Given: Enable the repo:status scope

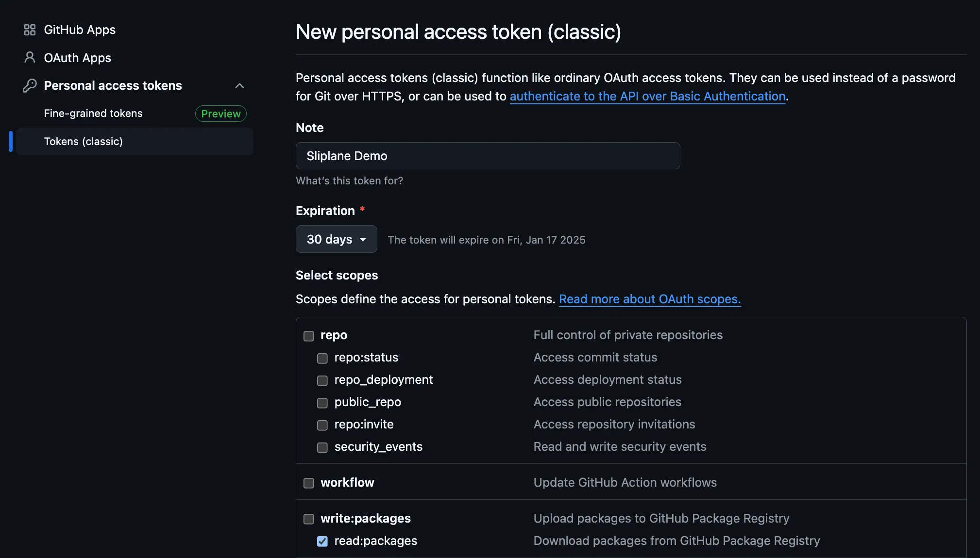Looking at the screenshot, I should tap(322, 358).
